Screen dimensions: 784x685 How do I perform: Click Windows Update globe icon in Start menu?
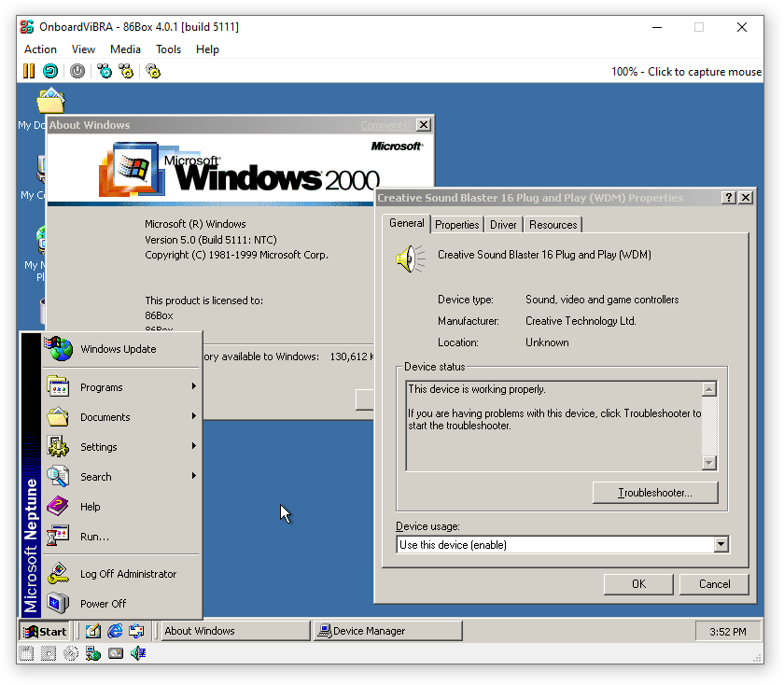[59, 348]
